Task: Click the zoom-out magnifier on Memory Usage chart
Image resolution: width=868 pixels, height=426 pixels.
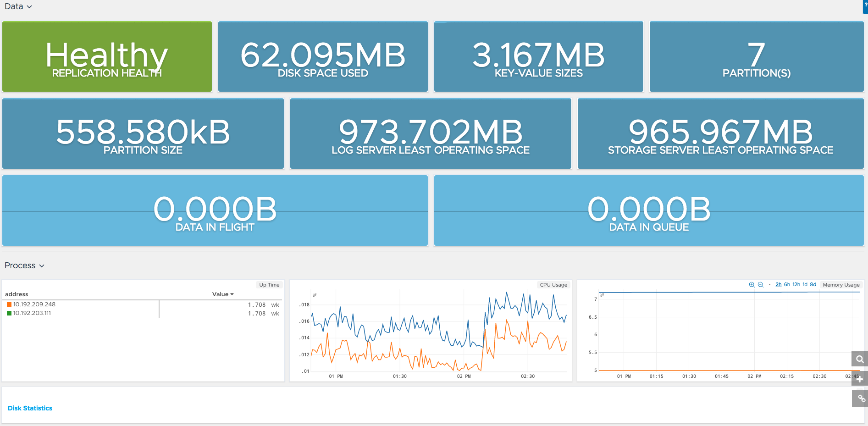Action: tap(761, 285)
